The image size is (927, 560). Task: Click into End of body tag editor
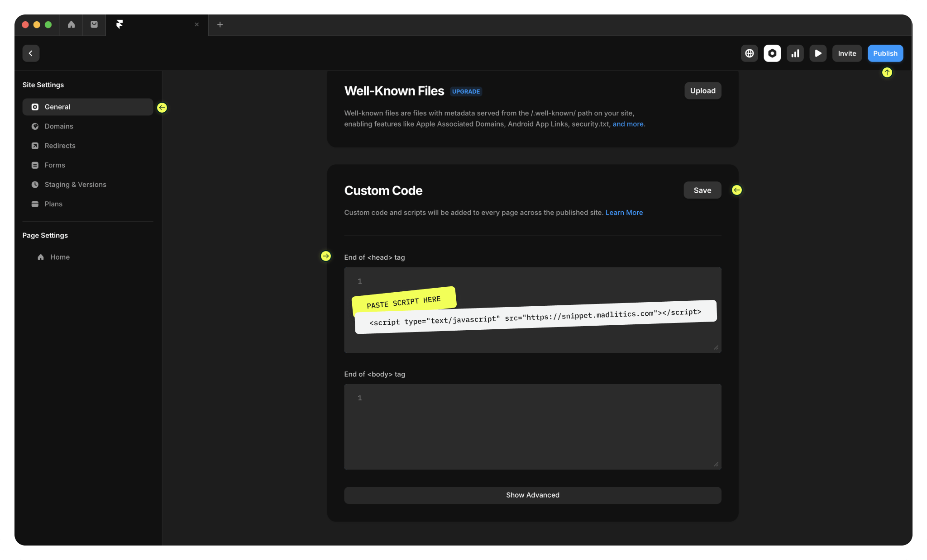[532, 427]
